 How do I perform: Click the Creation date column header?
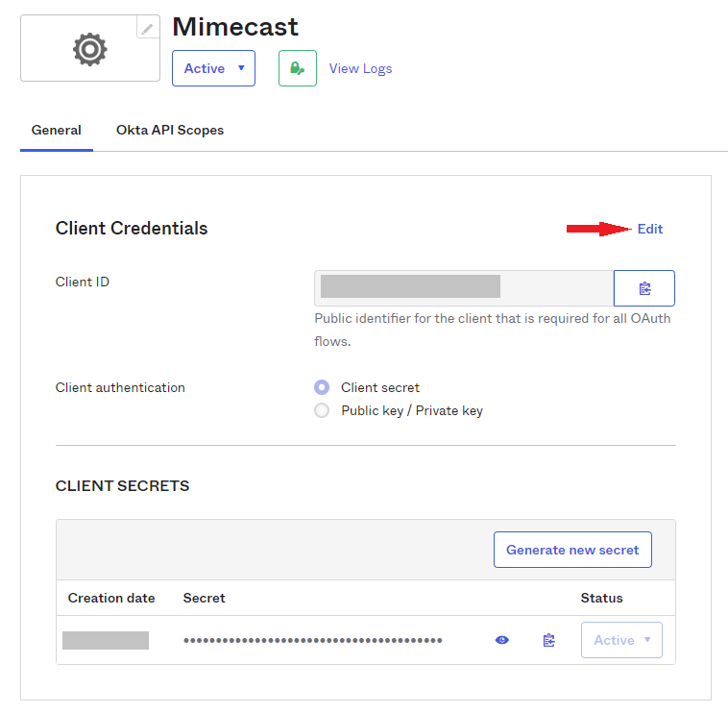[111, 598]
